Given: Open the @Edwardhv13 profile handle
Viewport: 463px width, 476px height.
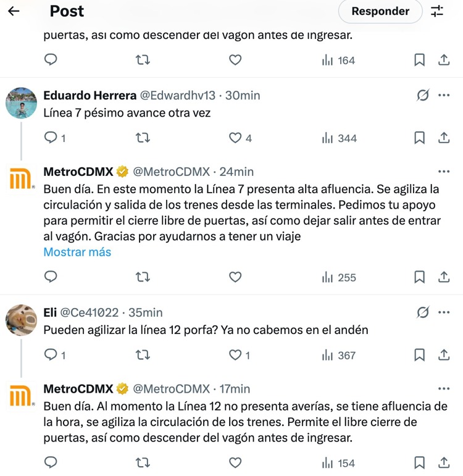Looking at the screenshot, I should coord(178,95).
